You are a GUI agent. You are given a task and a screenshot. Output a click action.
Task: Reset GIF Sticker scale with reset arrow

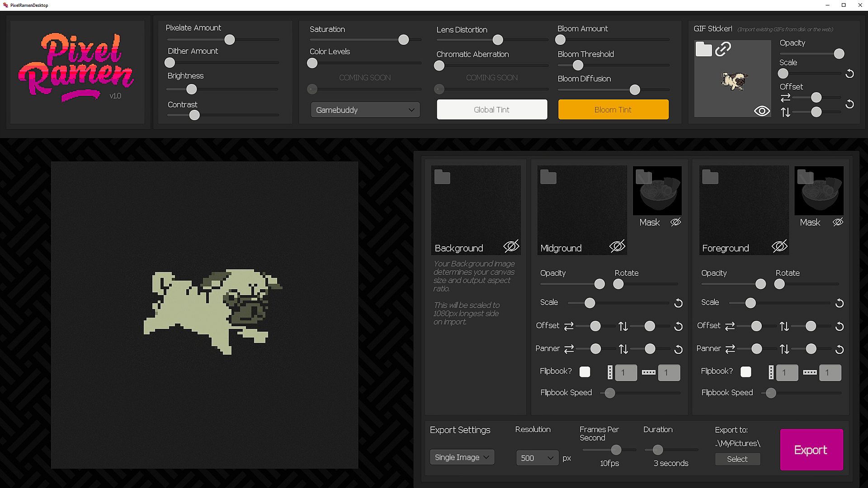(x=849, y=74)
